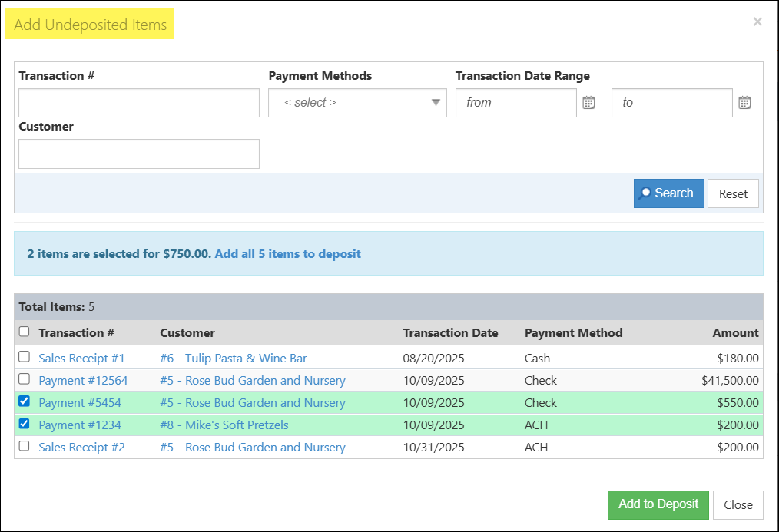Open the Sales Receipt #2 transaction

click(81, 446)
